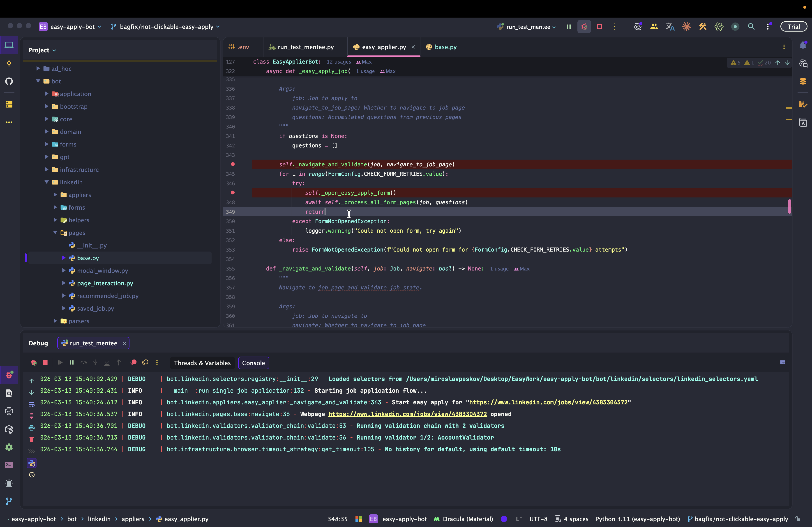The width and height of the screenshot is (812, 527).
Task: Open the run_test_mentee run configuration dropdown
Action: click(528, 27)
